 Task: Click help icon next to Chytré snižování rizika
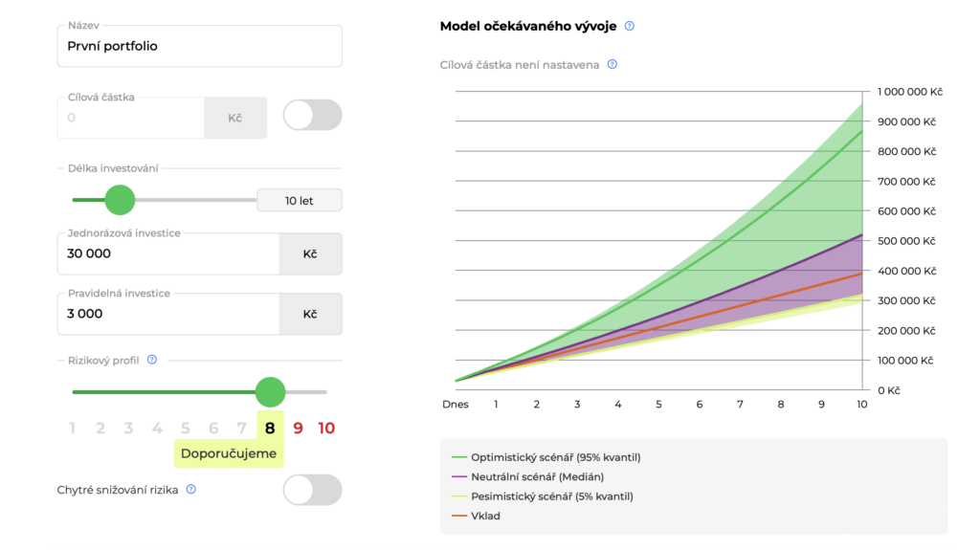pos(191,490)
